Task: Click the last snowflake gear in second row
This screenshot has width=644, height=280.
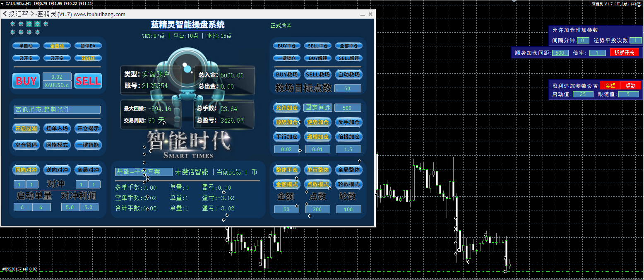Action: click(37, 32)
